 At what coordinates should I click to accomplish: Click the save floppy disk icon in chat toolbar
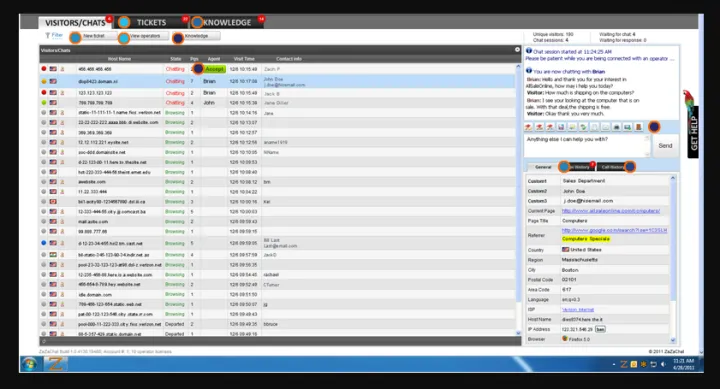click(561, 127)
